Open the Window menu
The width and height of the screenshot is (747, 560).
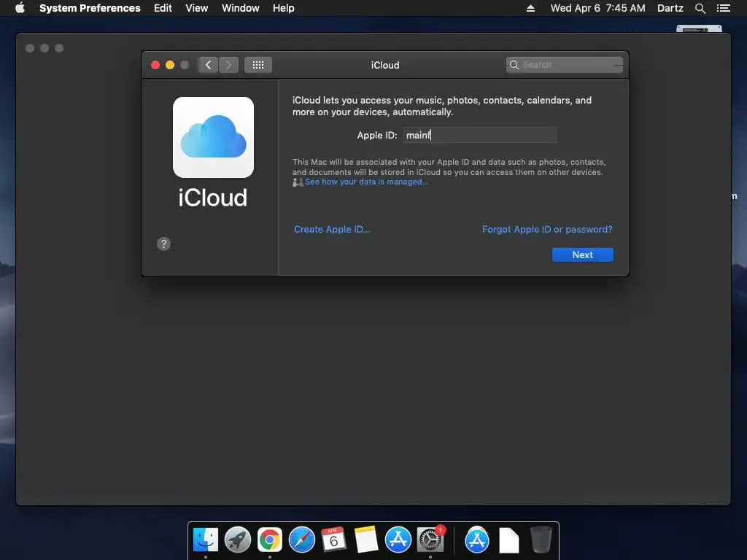coord(241,8)
